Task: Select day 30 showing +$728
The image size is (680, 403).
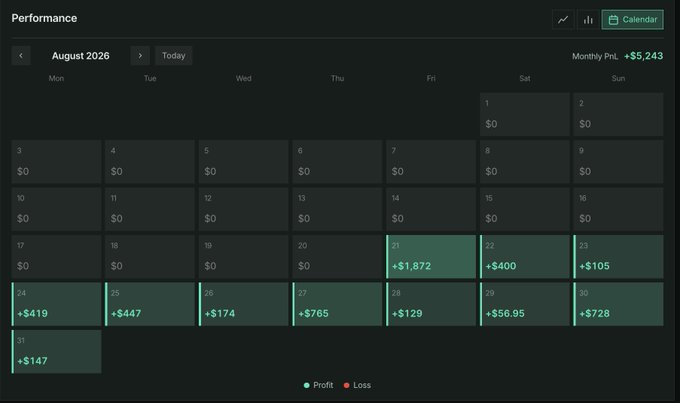Action: (x=618, y=304)
